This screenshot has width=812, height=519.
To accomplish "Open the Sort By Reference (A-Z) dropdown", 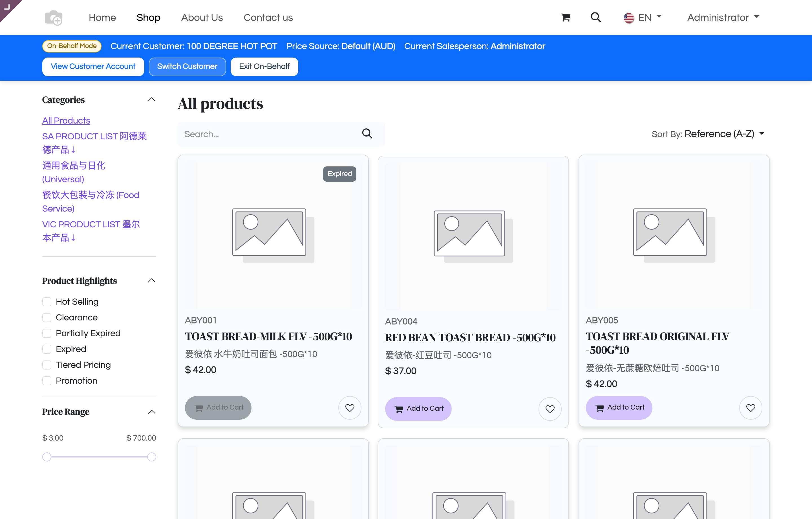I will pyautogui.click(x=725, y=134).
